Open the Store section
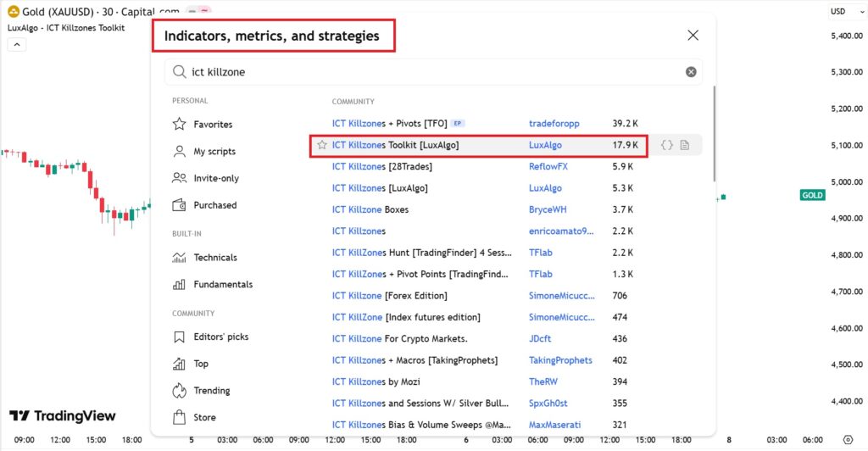Image resolution: width=868 pixels, height=451 pixels. tap(204, 418)
